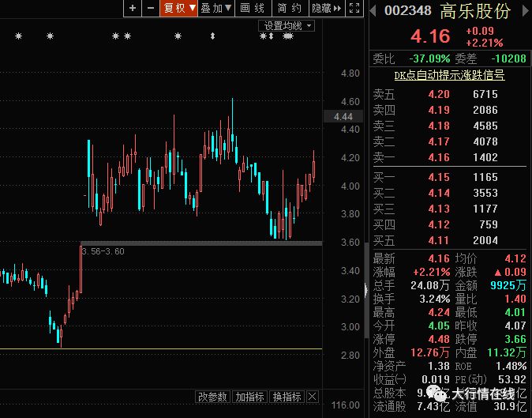This screenshot has height=418, width=532.
Task: Select the 买五 price 4.11
Action: [439, 241]
